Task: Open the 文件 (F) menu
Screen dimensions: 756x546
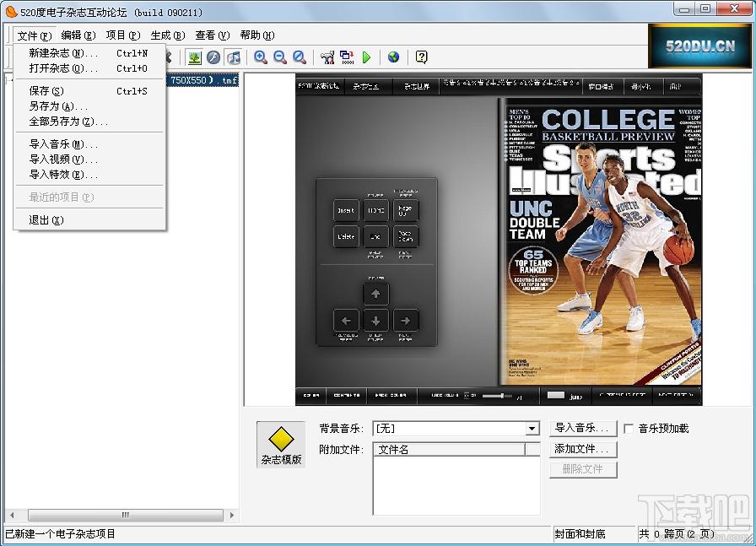Action: click(x=35, y=35)
